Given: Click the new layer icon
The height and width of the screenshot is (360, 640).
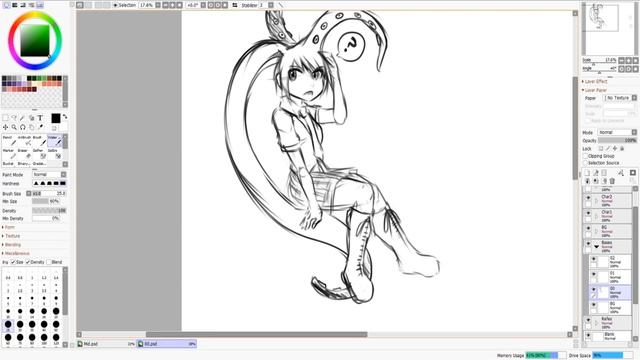Looking at the screenshot, I should [587, 173].
